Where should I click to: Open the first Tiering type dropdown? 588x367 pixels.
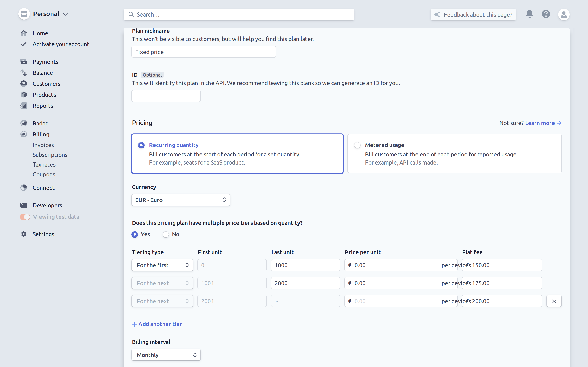(x=162, y=265)
